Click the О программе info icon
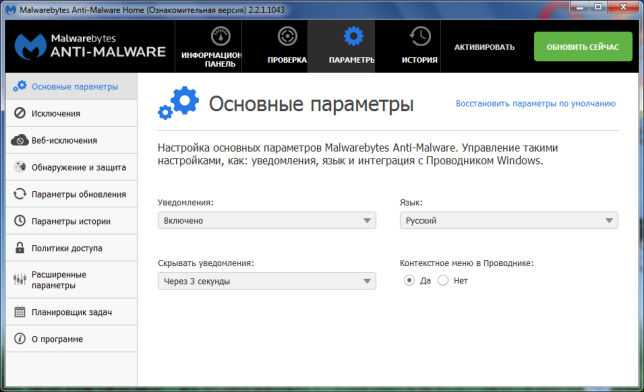The width and height of the screenshot is (644, 392). (20, 339)
